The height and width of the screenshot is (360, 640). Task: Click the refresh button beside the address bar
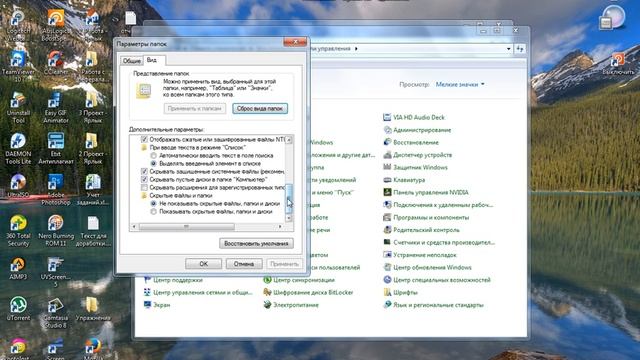tap(520, 49)
